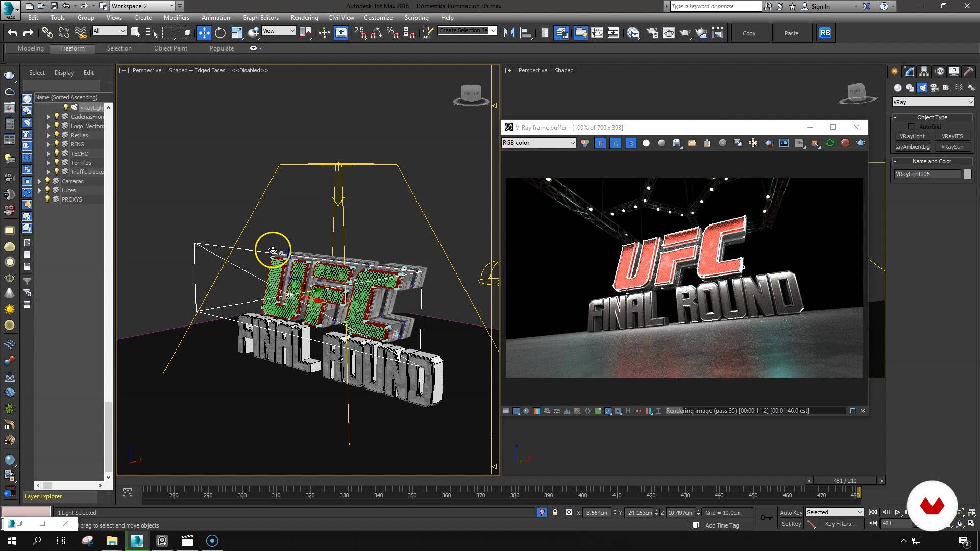Open the All selection filter dropdown
This screenshot has width=980, height=551.
(109, 31)
